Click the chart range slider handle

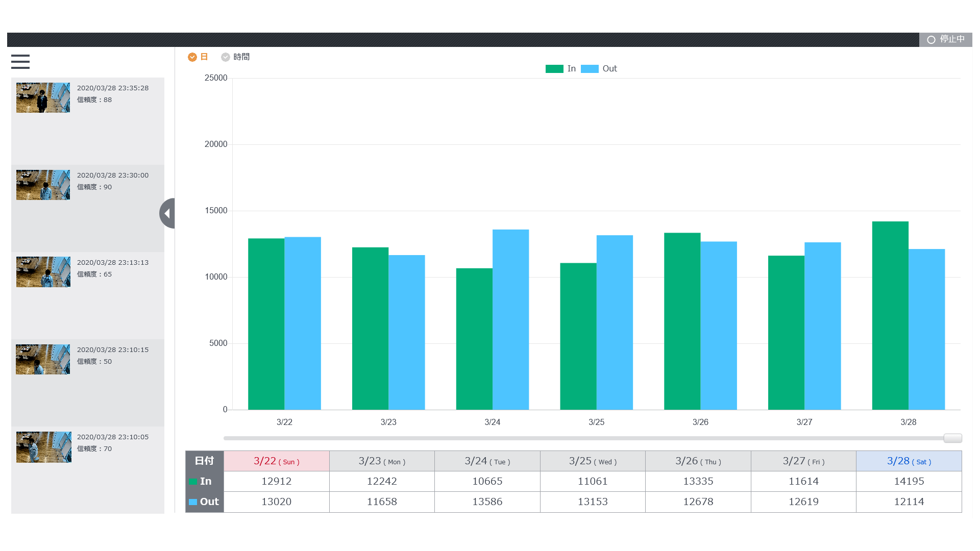(x=952, y=438)
